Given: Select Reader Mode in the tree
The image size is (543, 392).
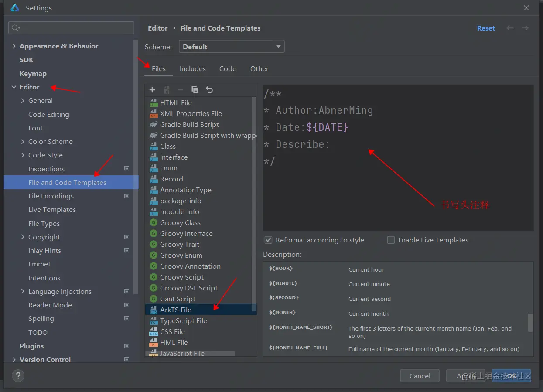Looking at the screenshot, I should pyautogui.click(x=50, y=305).
